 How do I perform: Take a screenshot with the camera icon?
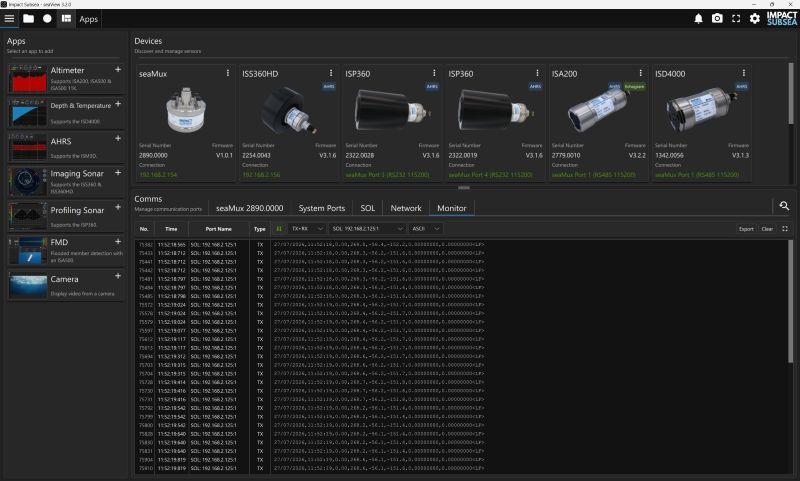[x=717, y=19]
